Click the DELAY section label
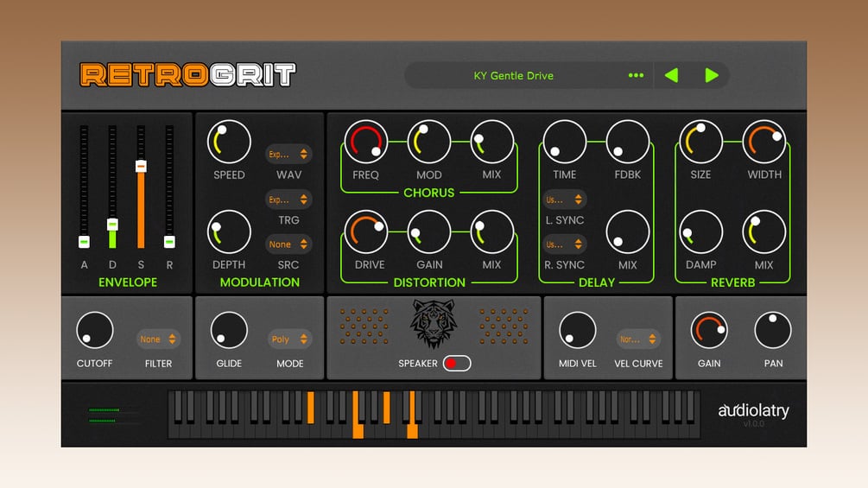The width and height of the screenshot is (868, 488). (596, 282)
